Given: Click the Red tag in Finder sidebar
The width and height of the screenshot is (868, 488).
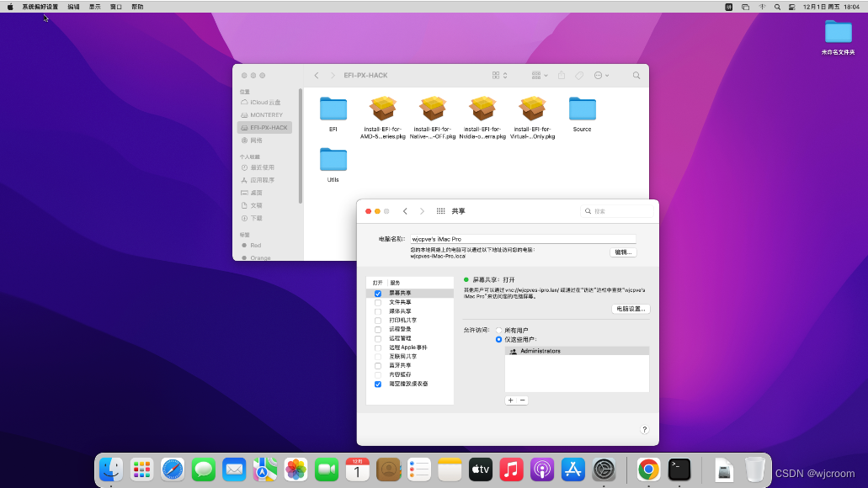Looking at the screenshot, I should (x=265, y=245).
